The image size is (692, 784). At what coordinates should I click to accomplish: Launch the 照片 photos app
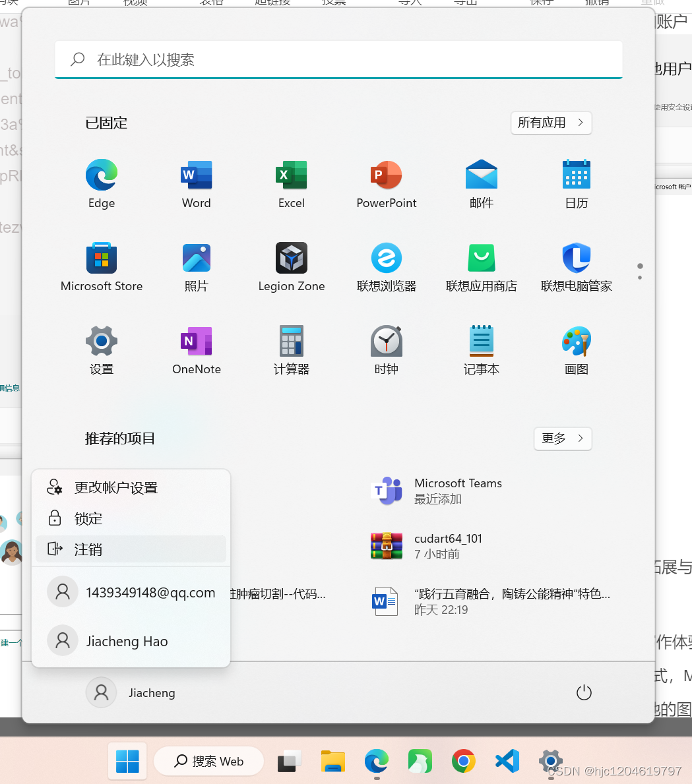click(x=196, y=266)
